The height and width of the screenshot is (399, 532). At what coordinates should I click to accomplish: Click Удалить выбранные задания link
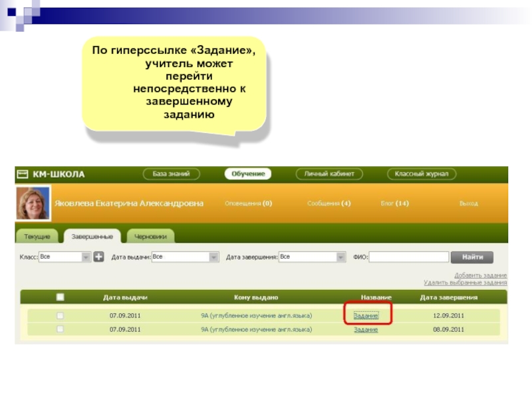465,282
